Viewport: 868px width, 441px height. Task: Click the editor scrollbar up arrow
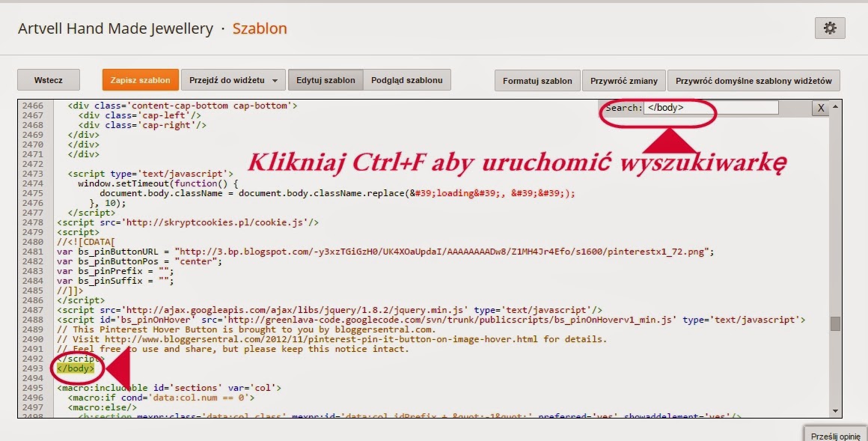pos(835,106)
